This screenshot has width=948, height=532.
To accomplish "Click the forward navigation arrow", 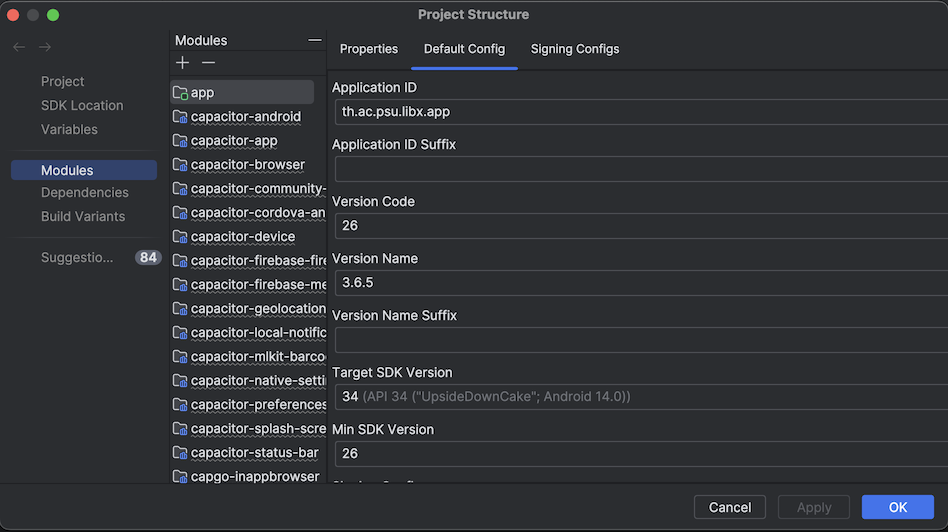I will pyautogui.click(x=45, y=47).
